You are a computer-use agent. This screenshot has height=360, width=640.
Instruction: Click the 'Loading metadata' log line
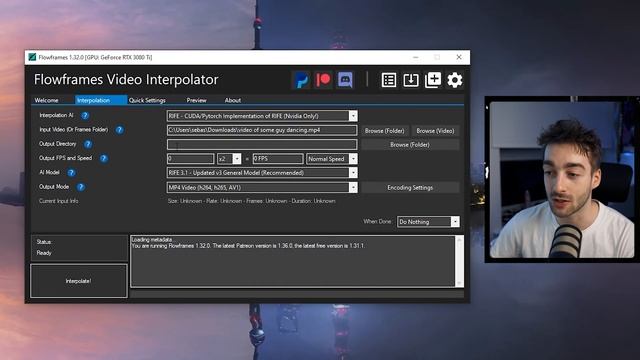click(x=152, y=240)
